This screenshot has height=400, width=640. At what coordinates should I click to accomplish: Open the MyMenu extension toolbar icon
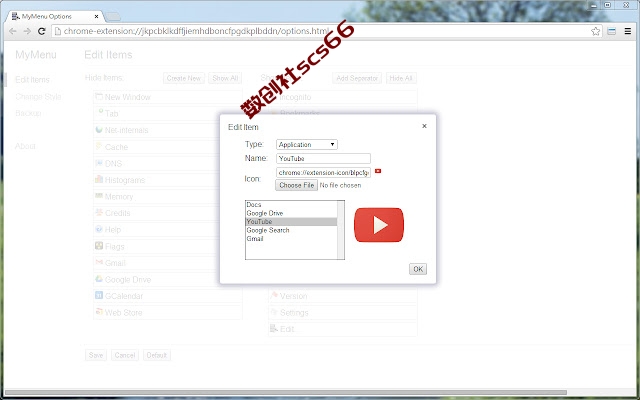tap(611, 31)
